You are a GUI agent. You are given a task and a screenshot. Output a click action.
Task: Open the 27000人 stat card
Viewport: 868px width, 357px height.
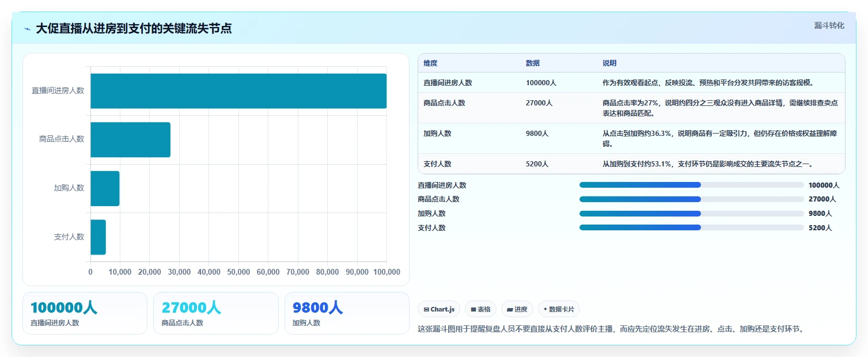216,313
